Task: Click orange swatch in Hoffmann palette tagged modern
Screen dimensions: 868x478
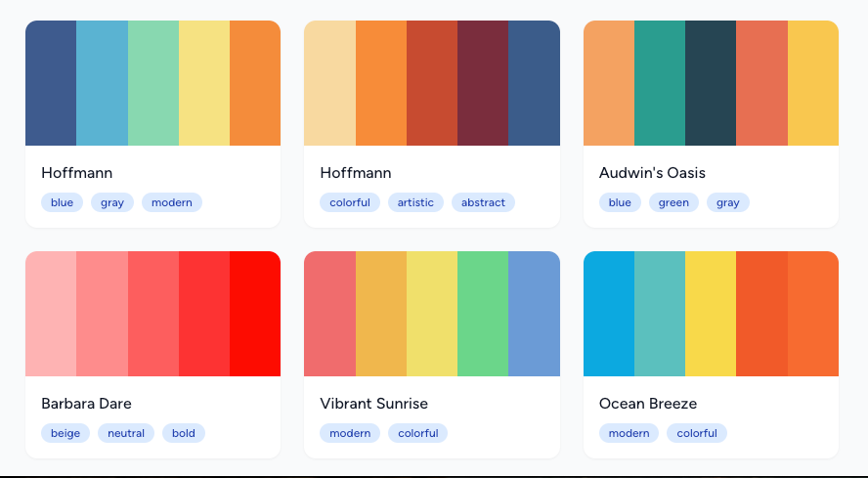Action: point(255,83)
